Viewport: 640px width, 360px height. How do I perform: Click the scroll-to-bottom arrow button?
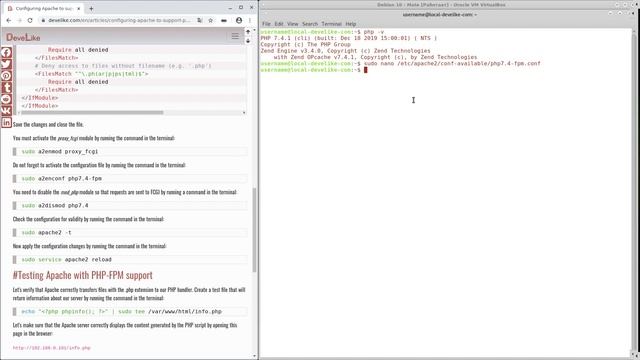248,41
